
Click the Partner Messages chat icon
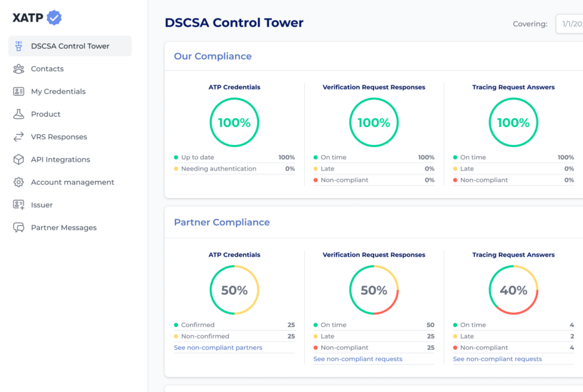[19, 228]
